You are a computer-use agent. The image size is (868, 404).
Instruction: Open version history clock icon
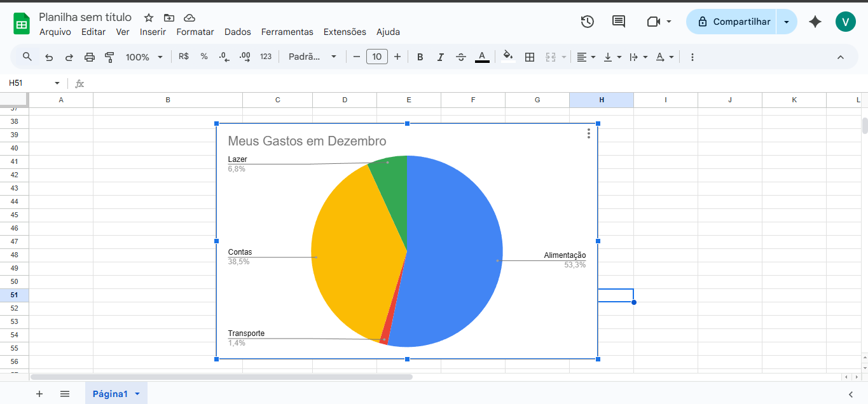pos(587,22)
